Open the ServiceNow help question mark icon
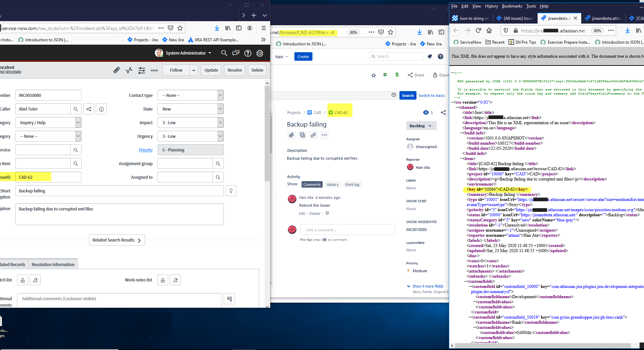644x350 pixels. tap(248, 53)
